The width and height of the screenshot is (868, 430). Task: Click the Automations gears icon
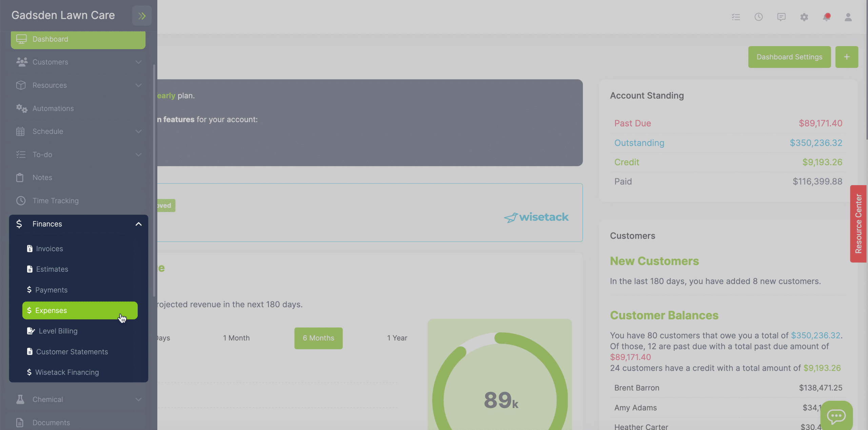pos(22,108)
